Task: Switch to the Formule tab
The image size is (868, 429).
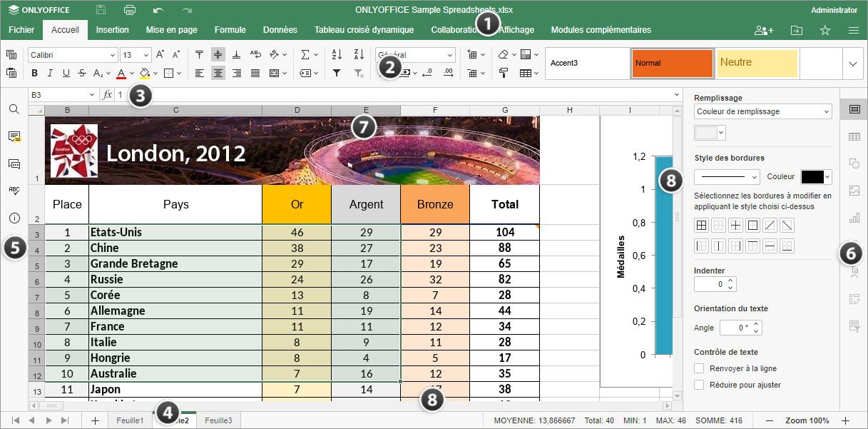Action: click(230, 30)
